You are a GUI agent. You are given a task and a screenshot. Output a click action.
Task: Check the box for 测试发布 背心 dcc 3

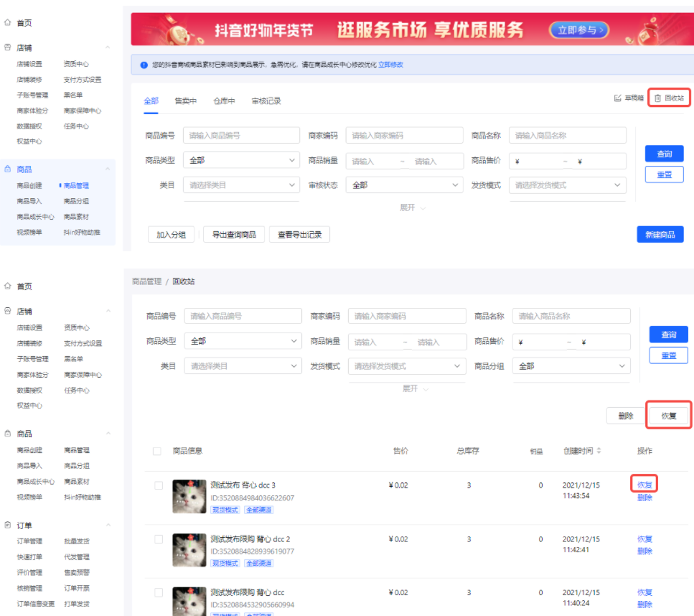click(159, 485)
